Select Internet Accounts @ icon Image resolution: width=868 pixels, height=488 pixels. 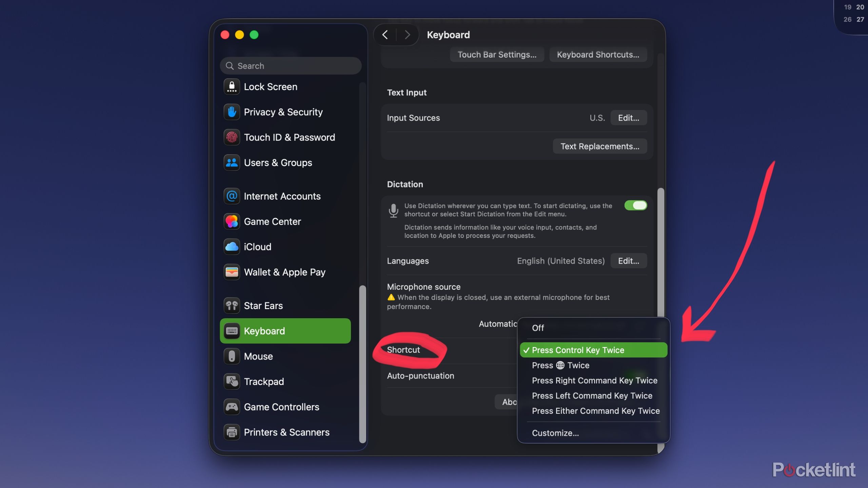[x=232, y=196]
